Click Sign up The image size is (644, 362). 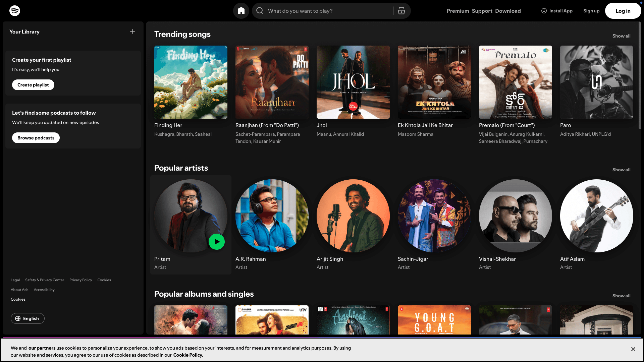pyautogui.click(x=591, y=11)
